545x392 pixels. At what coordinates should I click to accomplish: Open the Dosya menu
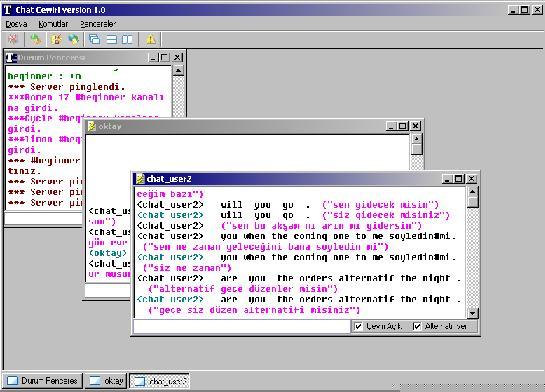pos(16,24)
